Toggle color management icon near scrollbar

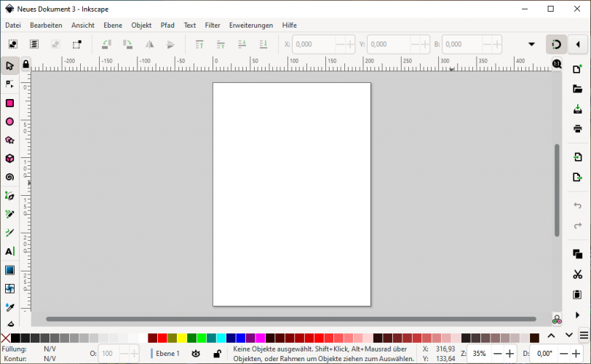[x=557, y=320]
